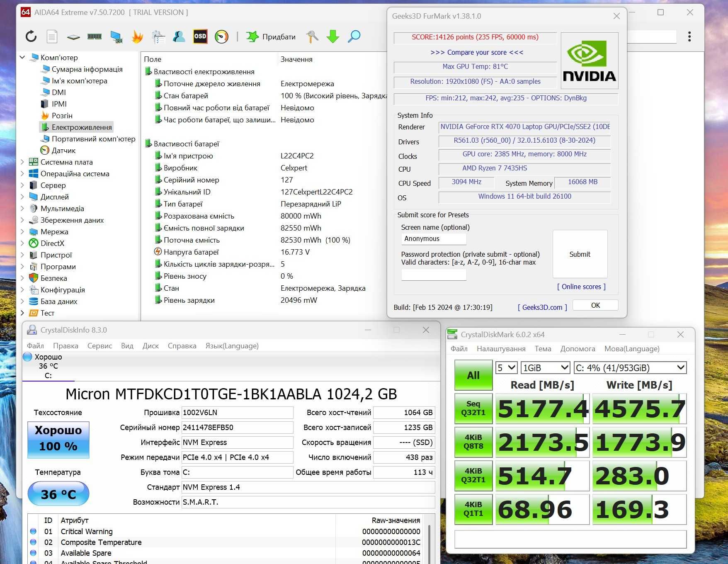Expand the Операційна система tree node
This screenshot has width=728, height=564.
22,173
